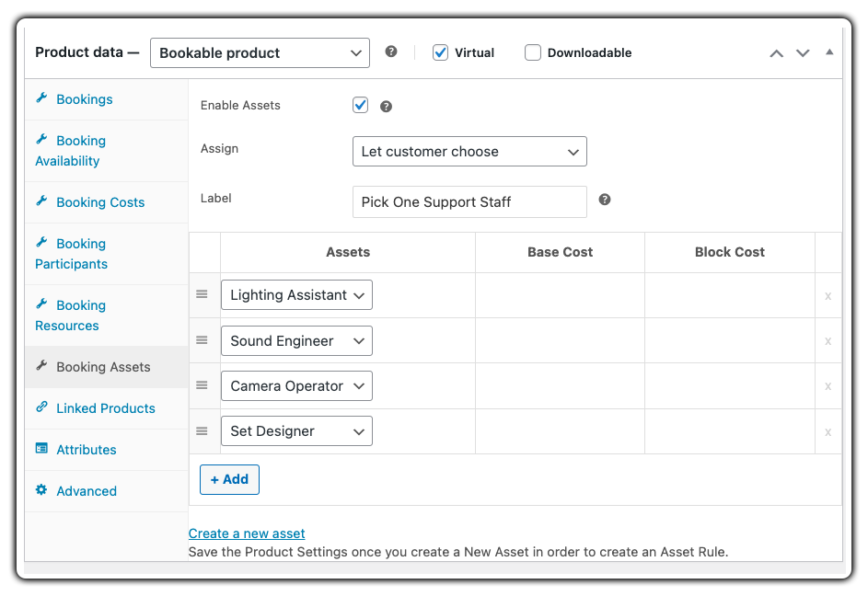Click the wrench icon beside Booking Assets

pyautogui.click(x=41, y=365)
